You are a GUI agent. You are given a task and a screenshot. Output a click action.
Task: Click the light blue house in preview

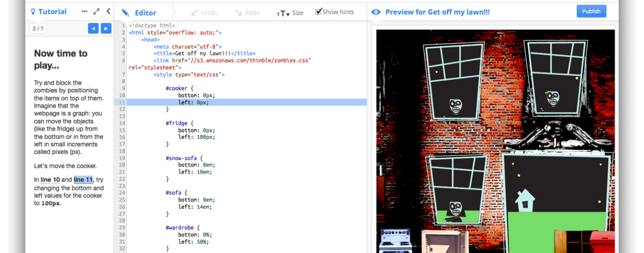pyautogui.click(x=524, y=200)
